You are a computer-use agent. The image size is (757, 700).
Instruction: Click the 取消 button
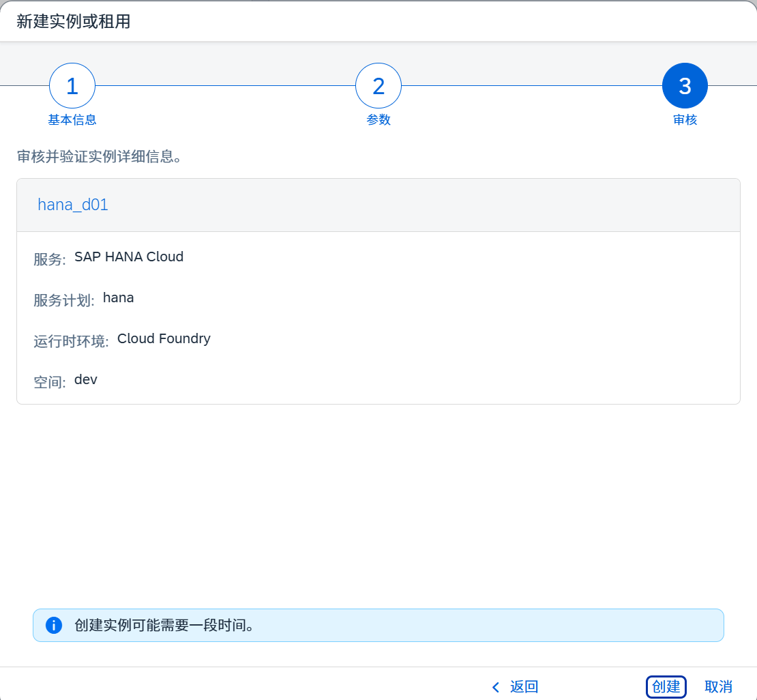pos(718,686)
